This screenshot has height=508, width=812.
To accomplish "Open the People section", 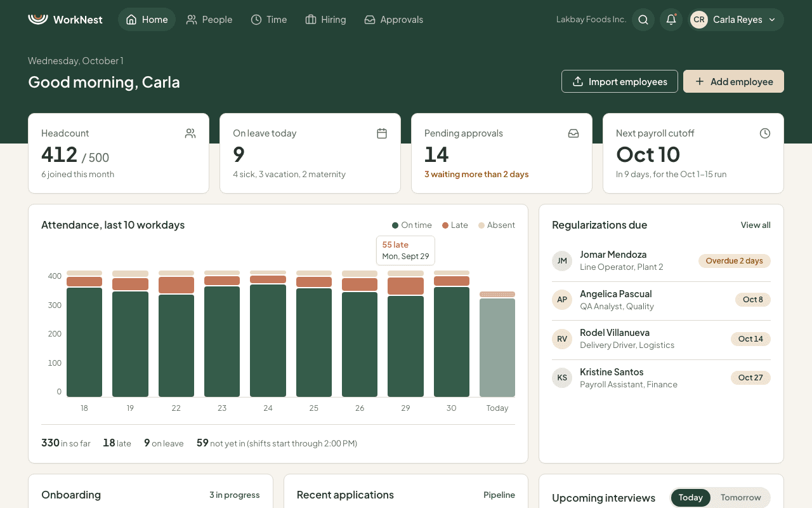I will [x=209, y=20].
